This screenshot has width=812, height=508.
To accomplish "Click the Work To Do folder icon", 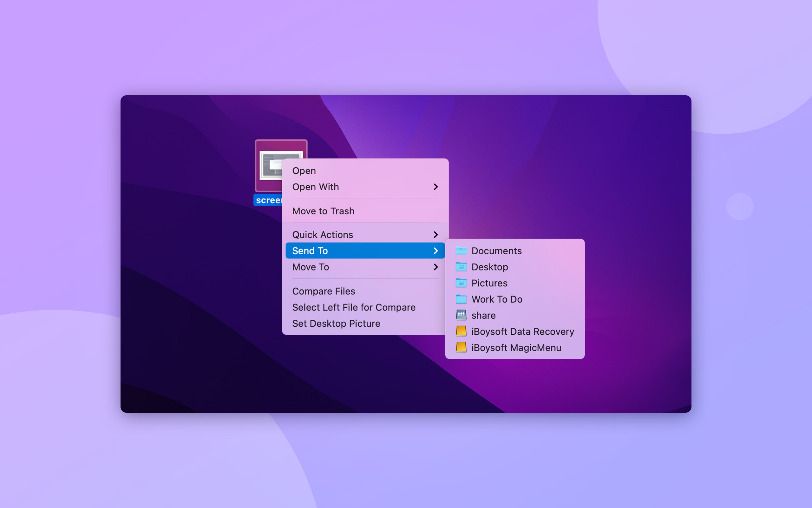I will (461, 299).
